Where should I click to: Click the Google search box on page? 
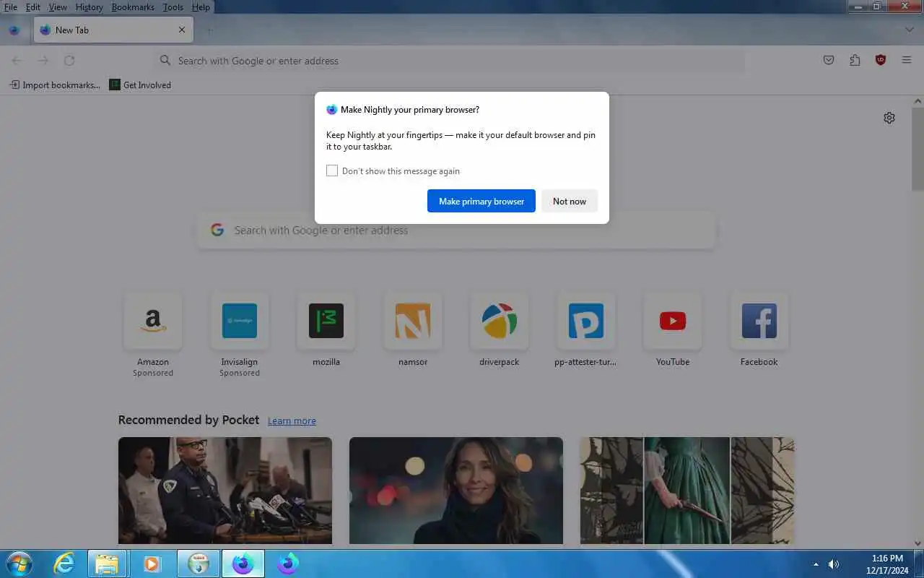pos(456,230)
